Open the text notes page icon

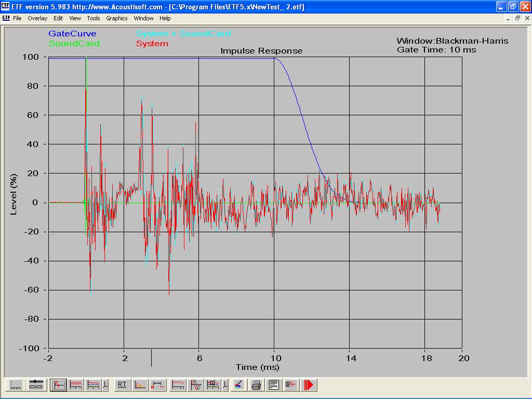274,385
